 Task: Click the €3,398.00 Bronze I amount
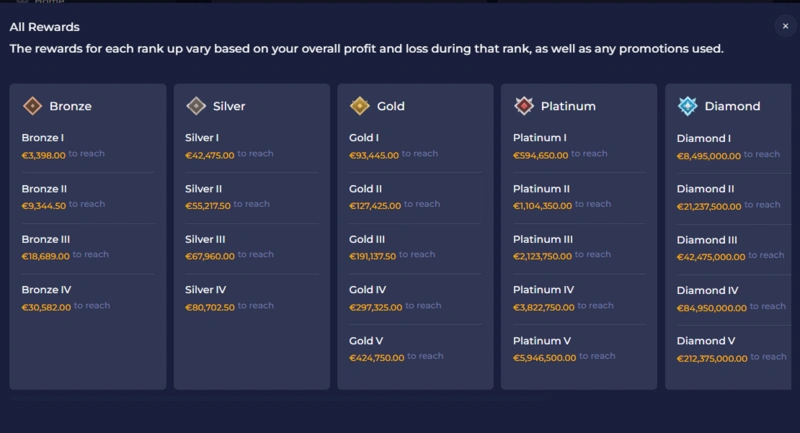(44, 155)
